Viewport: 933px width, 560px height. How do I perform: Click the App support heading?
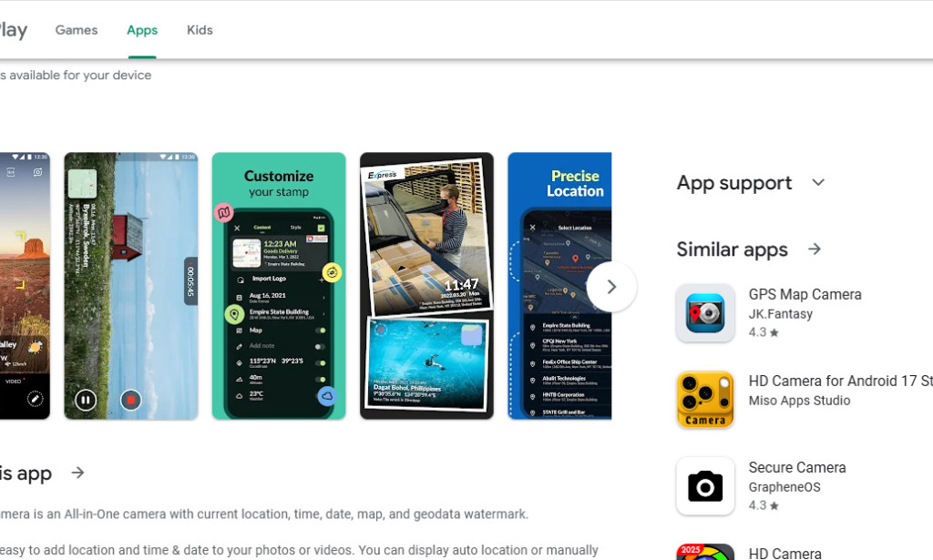(x=734, y=182)
